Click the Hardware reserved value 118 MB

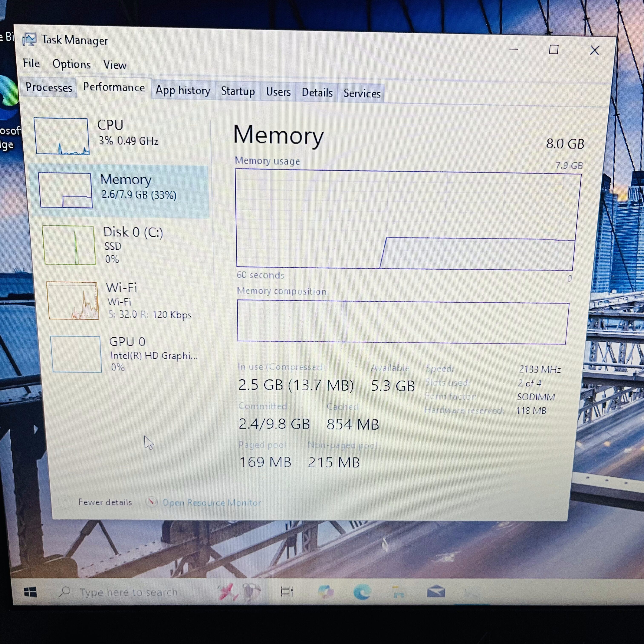coord(531,411)
